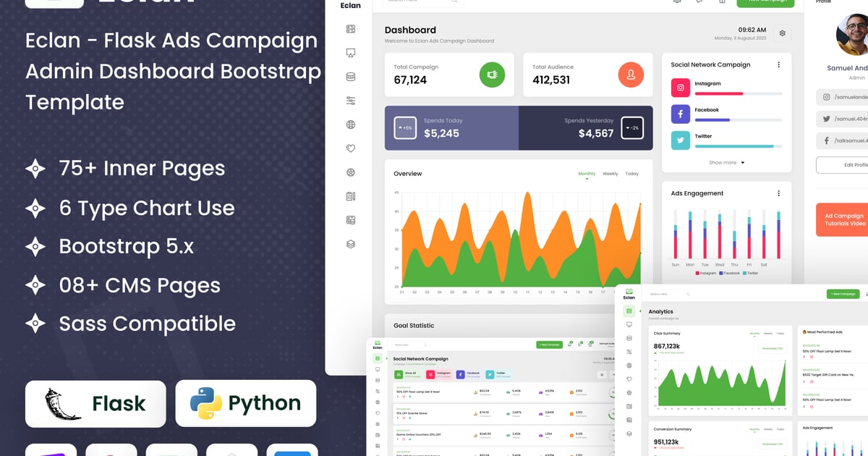Image resolution: width=868 pixels, height=456 pixels.
Task: Toggle Twitter legend in Ads Engagement chart
Action: (x=751, y=273)
